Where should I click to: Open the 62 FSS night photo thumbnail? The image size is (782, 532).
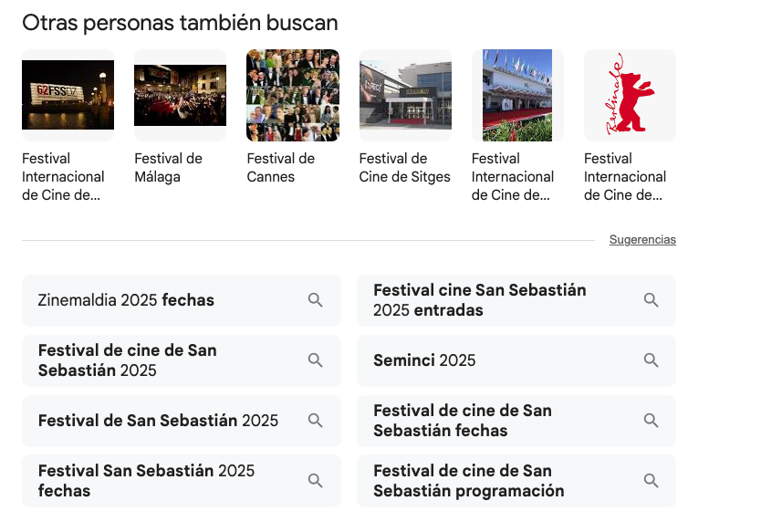[x=68, y=95]
